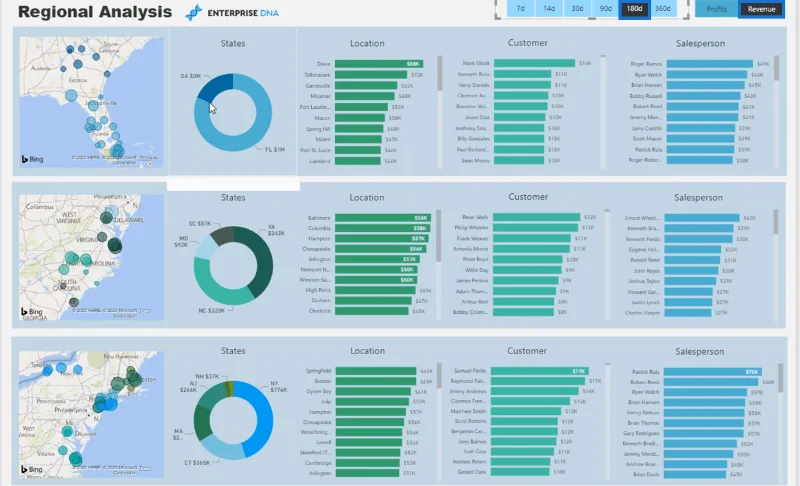Viewport: 800px width, 486px height.
Task: Select the 7d time range button
Action: click(520, 9)
